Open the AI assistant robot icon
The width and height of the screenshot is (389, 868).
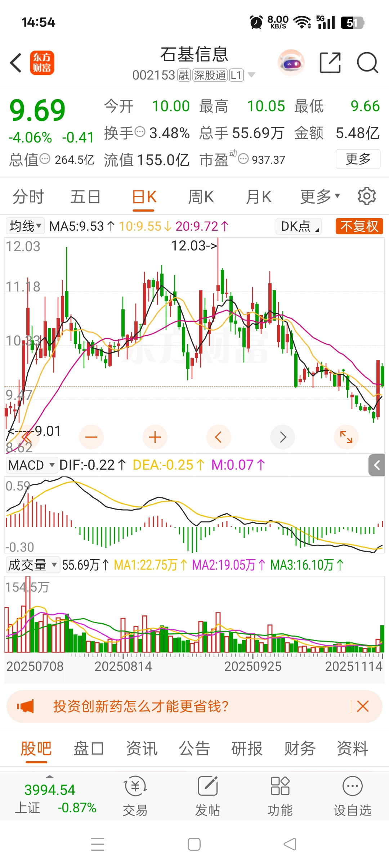[x=291, y=63]
